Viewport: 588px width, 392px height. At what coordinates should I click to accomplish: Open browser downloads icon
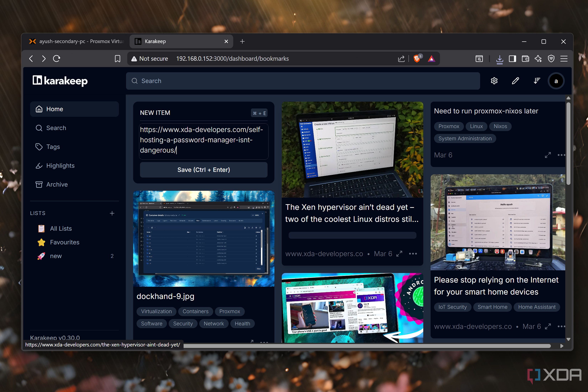[x=499, y=59]
